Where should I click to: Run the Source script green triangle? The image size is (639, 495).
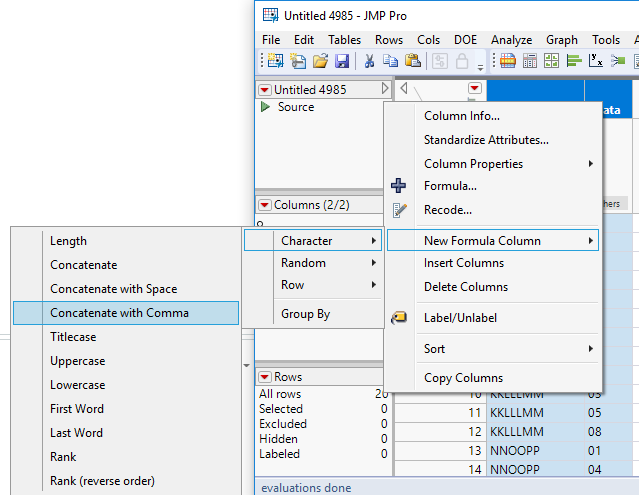click(x=265, y=107)
